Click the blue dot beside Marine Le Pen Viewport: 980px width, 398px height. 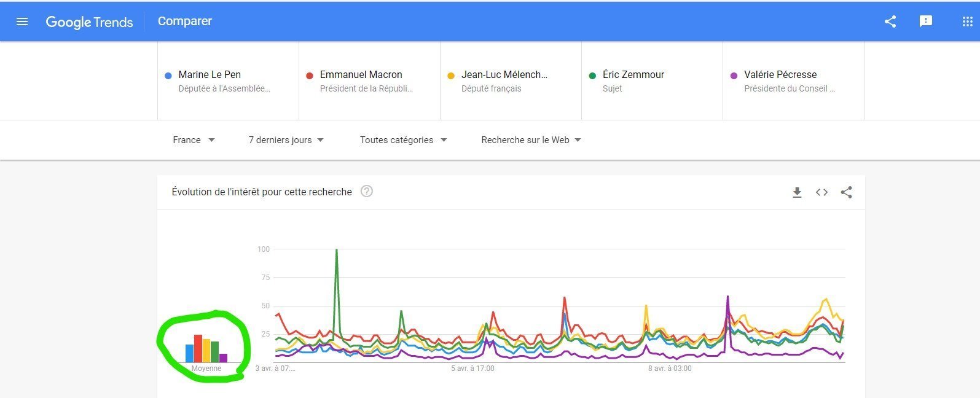click(x=168, y=76)
